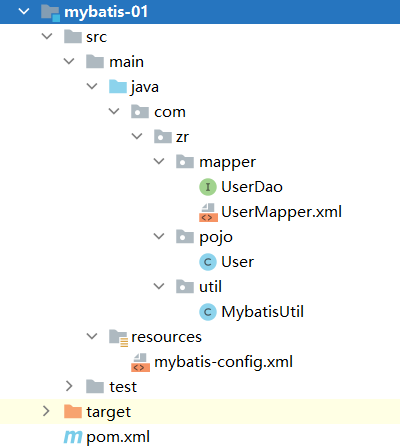Select the zr package label
The width and height of the screenshot is (400, 447).
coord(182,137)
